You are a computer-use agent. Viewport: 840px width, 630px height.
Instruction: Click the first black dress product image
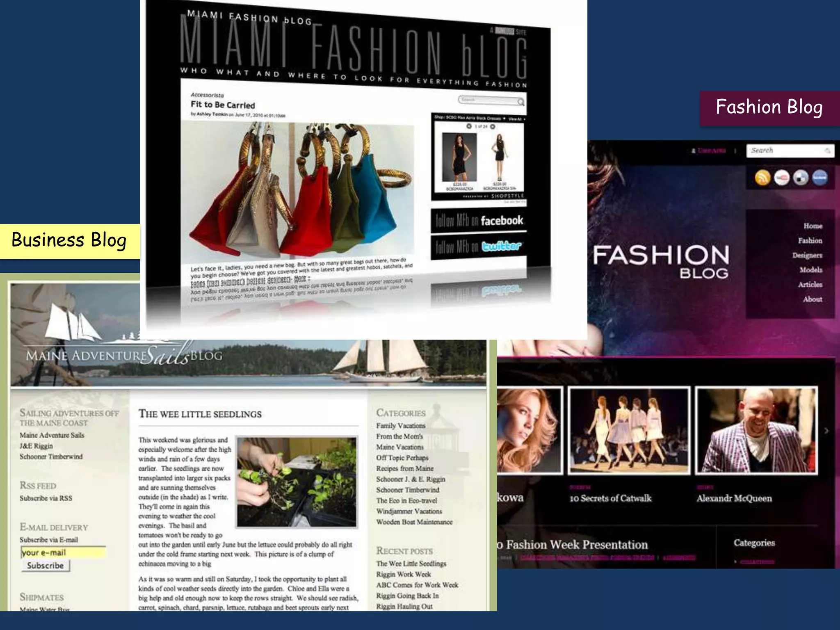[x=459, y=157]
